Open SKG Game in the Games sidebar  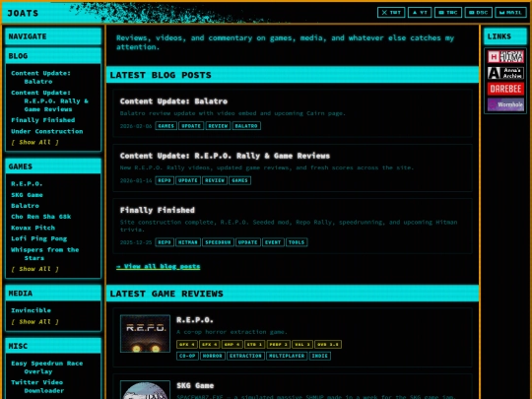(27, 195)
